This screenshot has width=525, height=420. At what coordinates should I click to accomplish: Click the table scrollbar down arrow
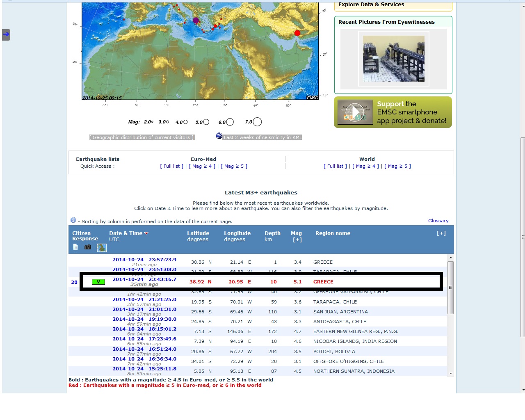pyautogui.click(x=451, y=373)
